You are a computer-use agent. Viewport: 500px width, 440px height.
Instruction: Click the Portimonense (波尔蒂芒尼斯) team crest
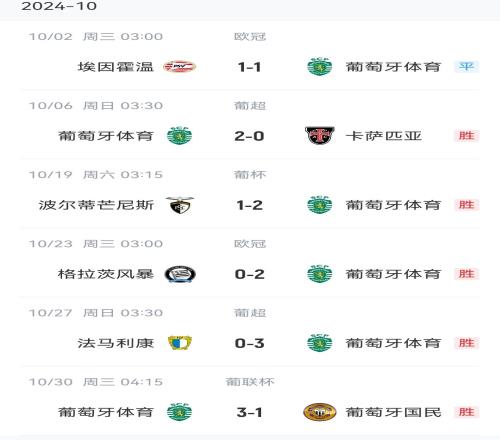(x=180, y=205)
